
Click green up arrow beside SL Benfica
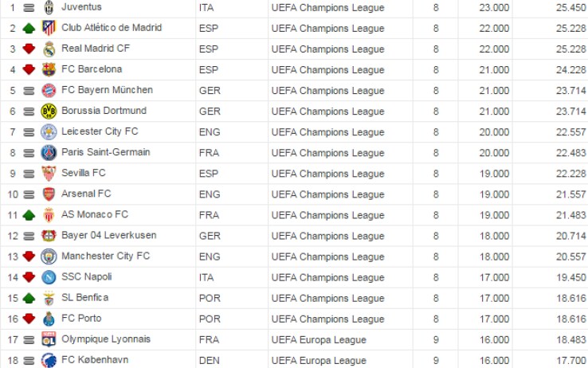[29, 298]
